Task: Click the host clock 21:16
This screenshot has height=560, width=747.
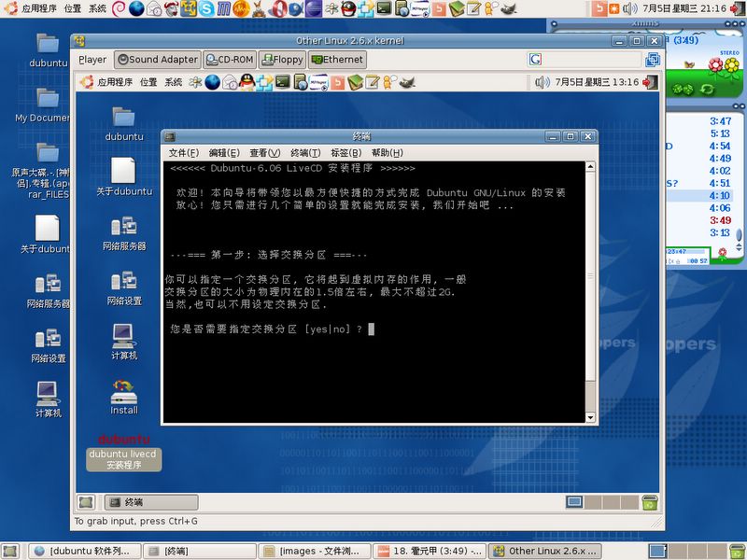Action: click(x=684, y=8)
